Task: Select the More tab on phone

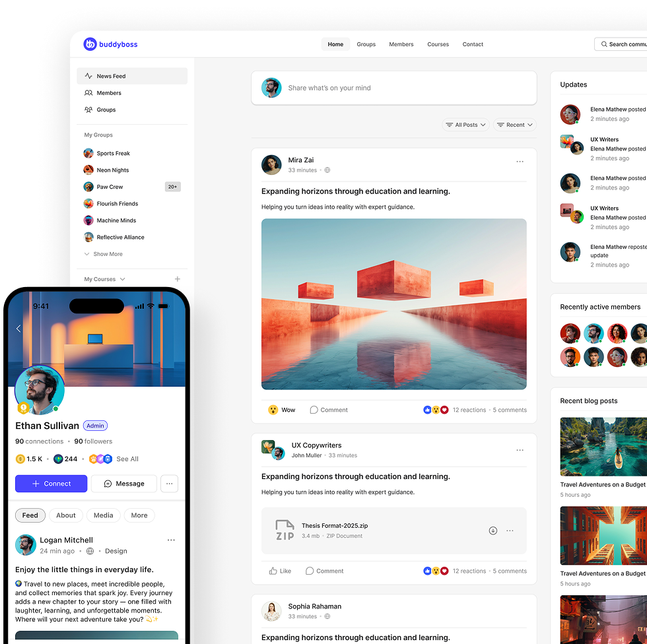Action: (139, 515)
